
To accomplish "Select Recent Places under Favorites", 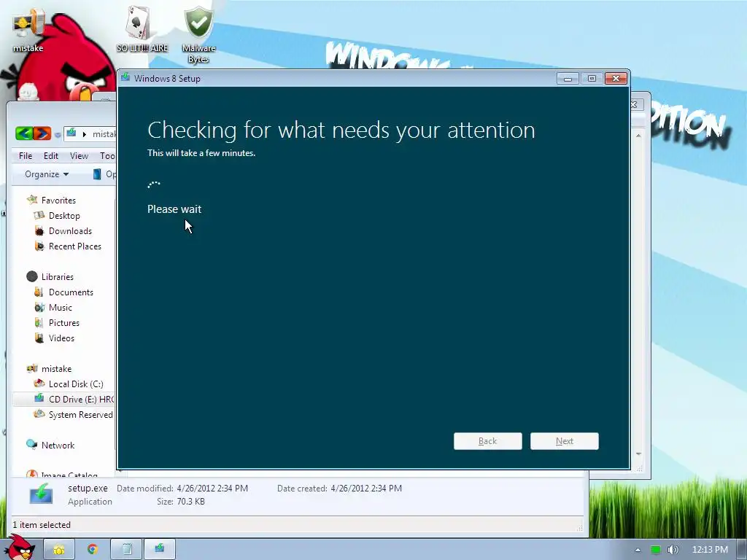I will [x=75, y=246].
